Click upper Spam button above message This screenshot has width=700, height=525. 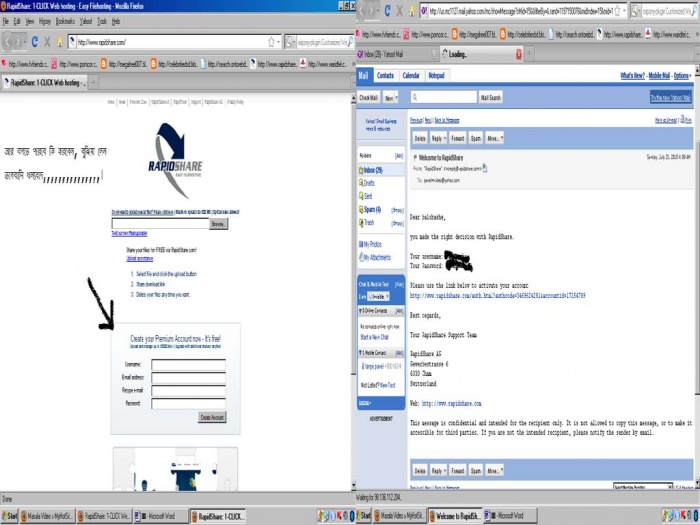(476, 138)
